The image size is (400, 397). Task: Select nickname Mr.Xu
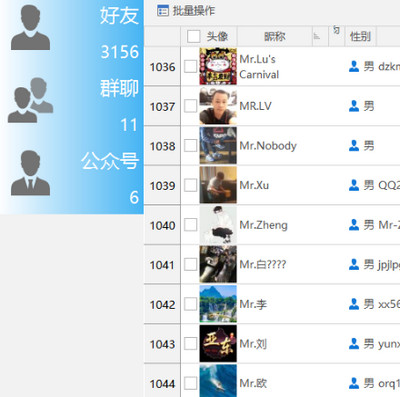coord(254,185)
